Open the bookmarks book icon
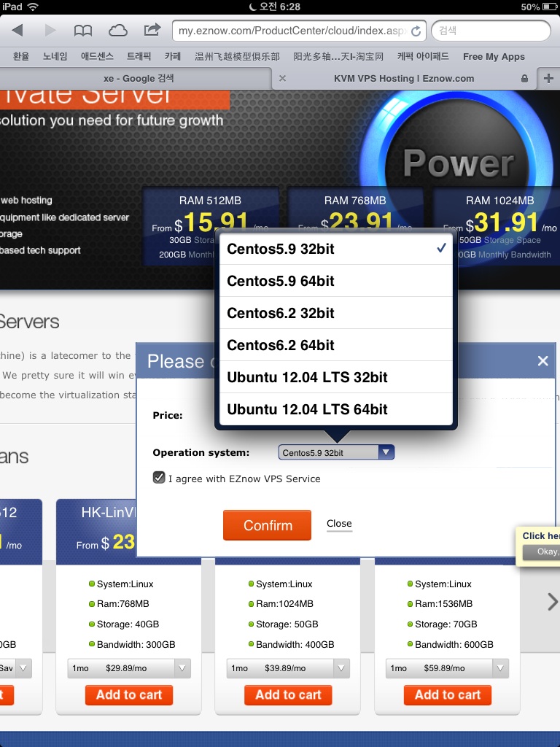 click(83, 31)
